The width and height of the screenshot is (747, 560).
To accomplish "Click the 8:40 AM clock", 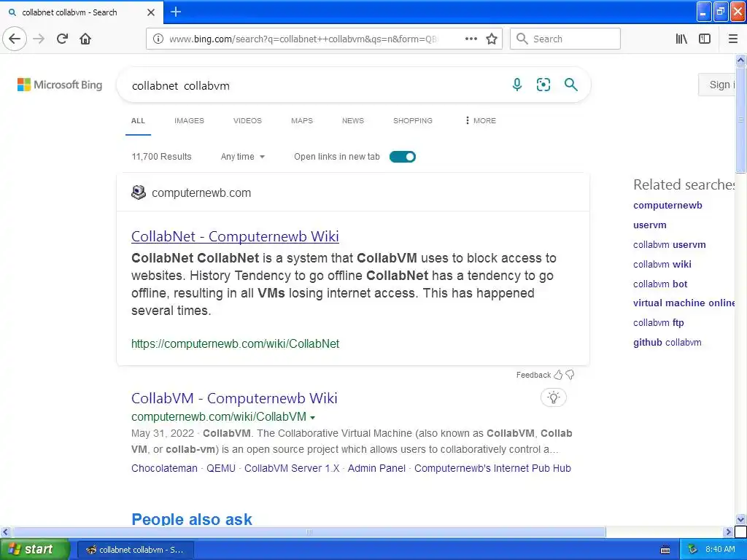I will [x=720, y=550].
